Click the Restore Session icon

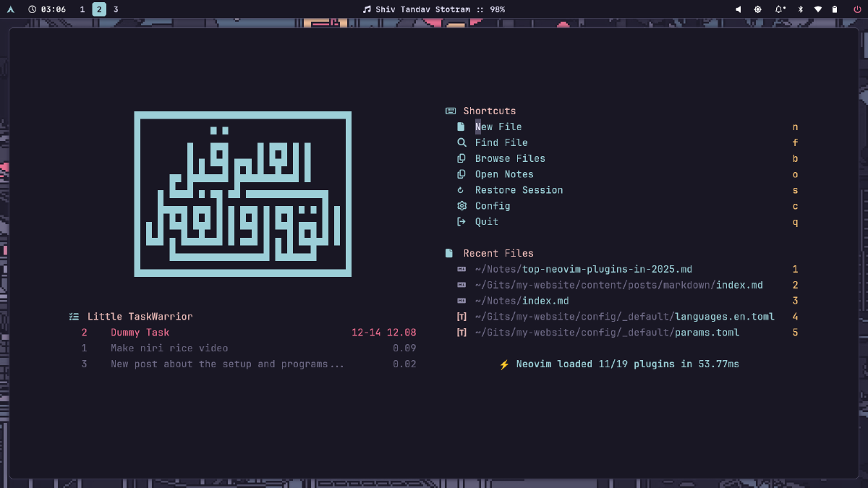[461, 190]
